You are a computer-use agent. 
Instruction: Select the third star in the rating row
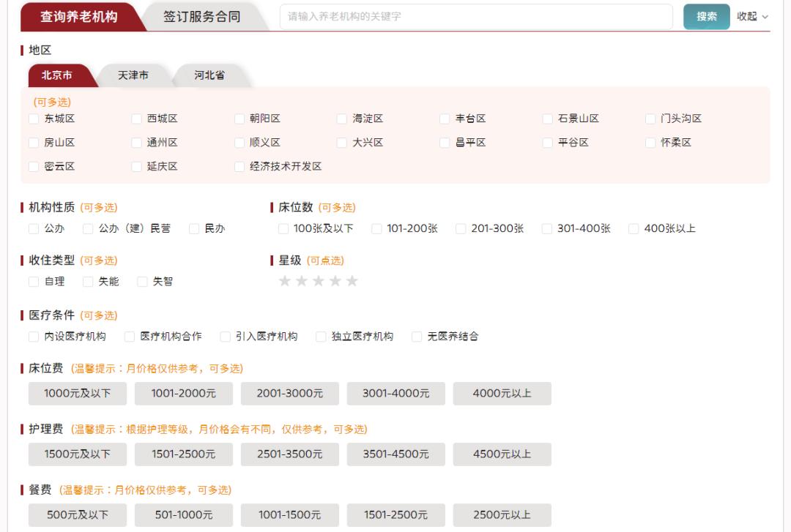tap(319, 280)
